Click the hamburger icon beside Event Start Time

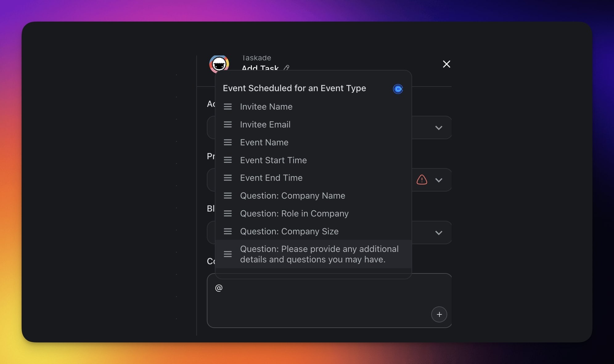(227, 160)
